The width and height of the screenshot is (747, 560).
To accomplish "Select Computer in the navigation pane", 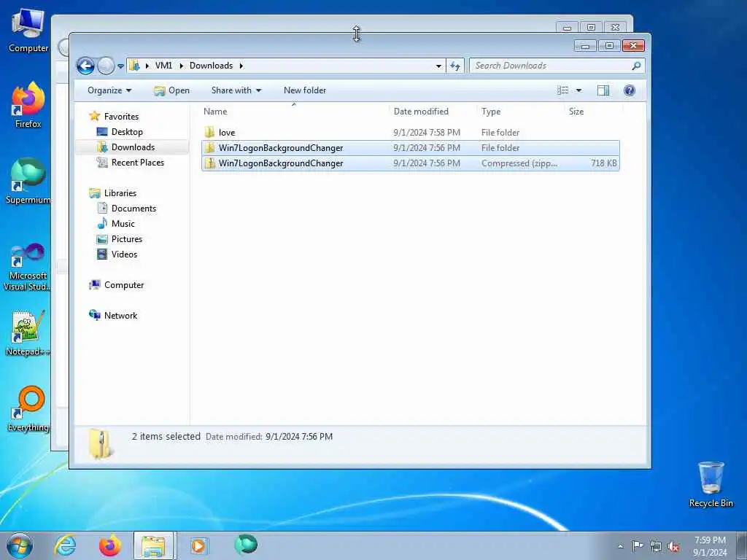I will point(124,285).
